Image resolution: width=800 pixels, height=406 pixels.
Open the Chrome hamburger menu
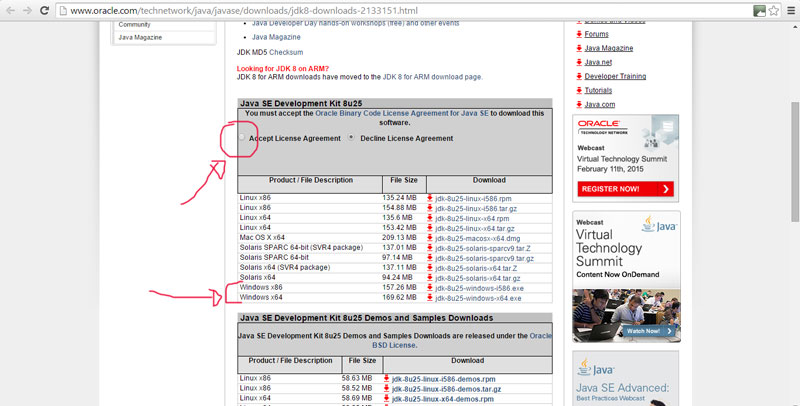pos(791,10)
